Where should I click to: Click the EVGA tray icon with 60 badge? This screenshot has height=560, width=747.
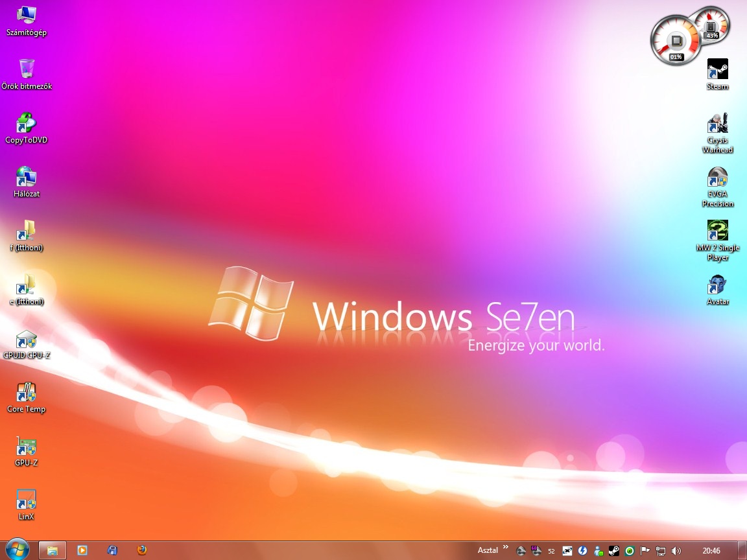click(x=536, y=551)
